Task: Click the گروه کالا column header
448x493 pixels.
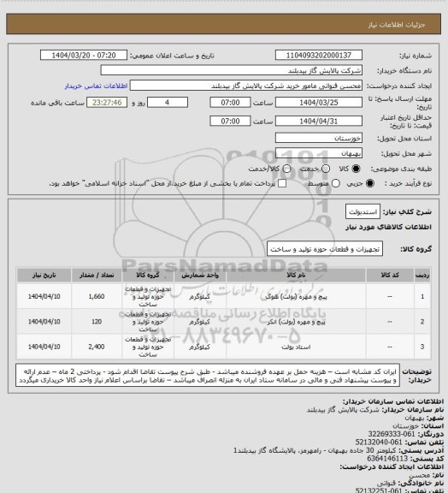Action: [x=148, y=275]
